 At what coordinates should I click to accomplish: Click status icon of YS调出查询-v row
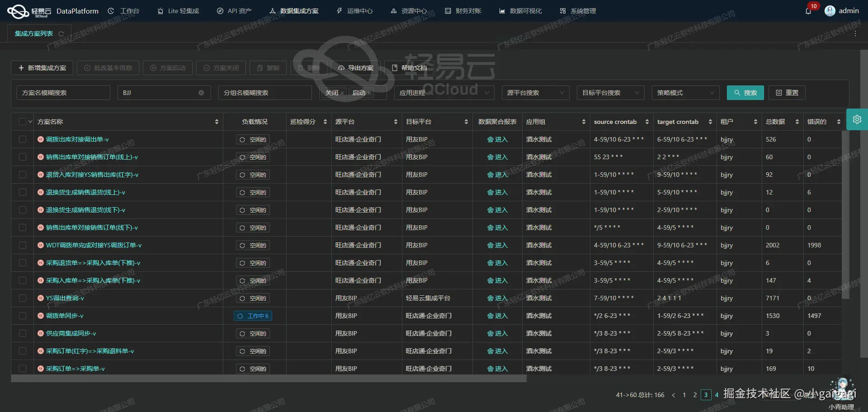pos(41,298)
